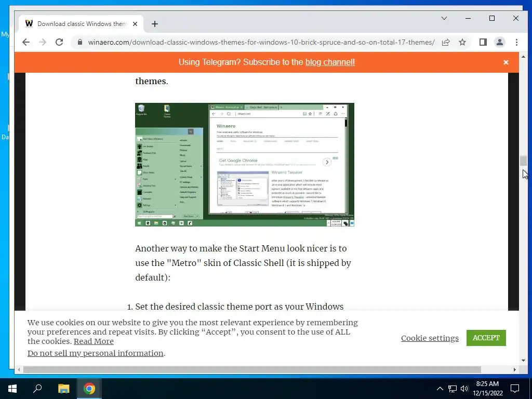Click the address bar URL

click(261, 42)
